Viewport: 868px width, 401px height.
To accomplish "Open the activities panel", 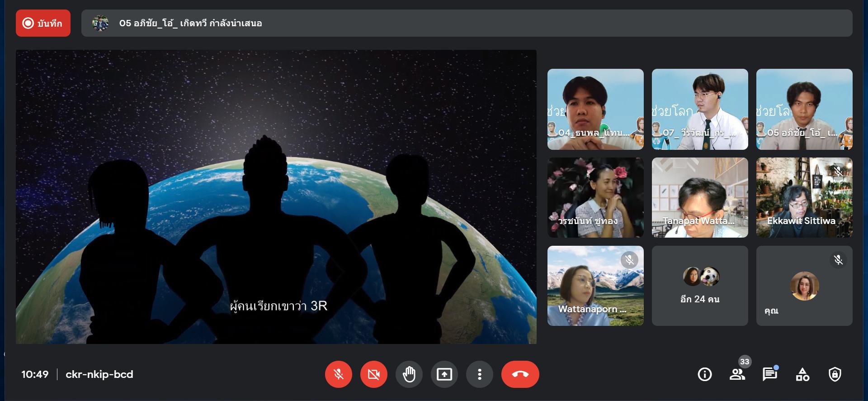I will click(802, 374).
